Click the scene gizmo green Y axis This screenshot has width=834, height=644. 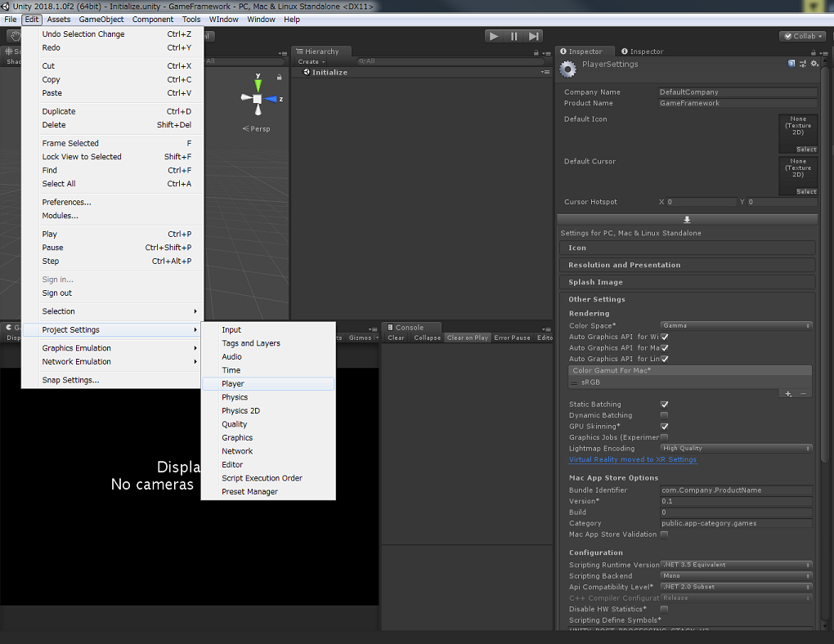point(258,84)
